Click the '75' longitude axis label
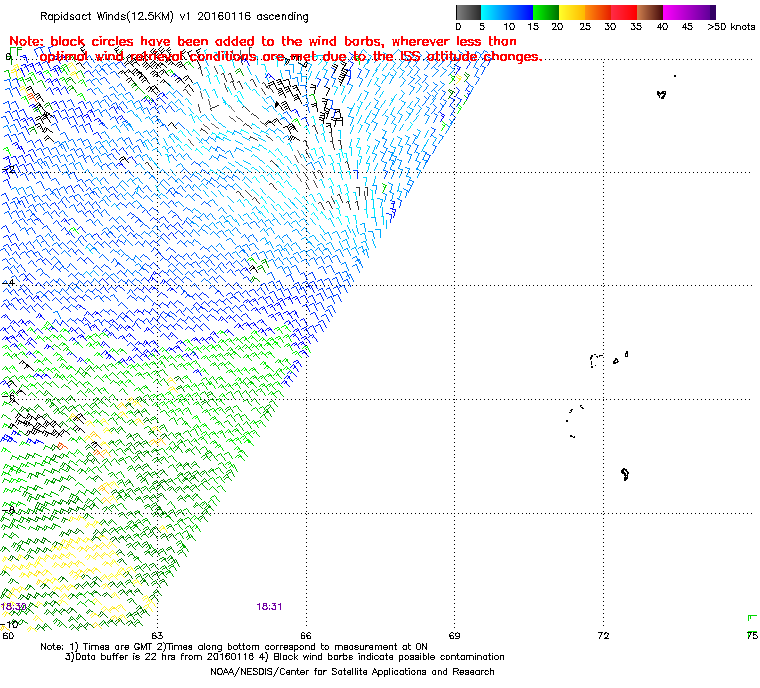The image size is (760, 688). click(753, 635)
